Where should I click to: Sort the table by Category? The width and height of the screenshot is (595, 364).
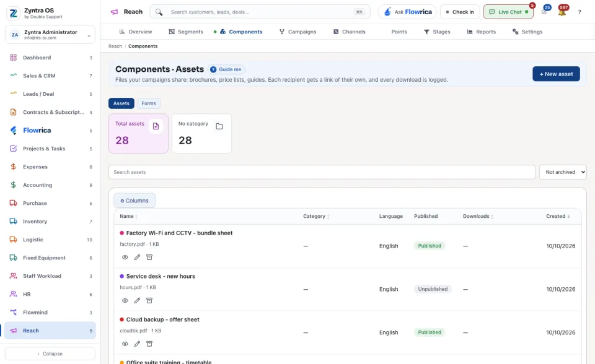[x=316, y=216]
